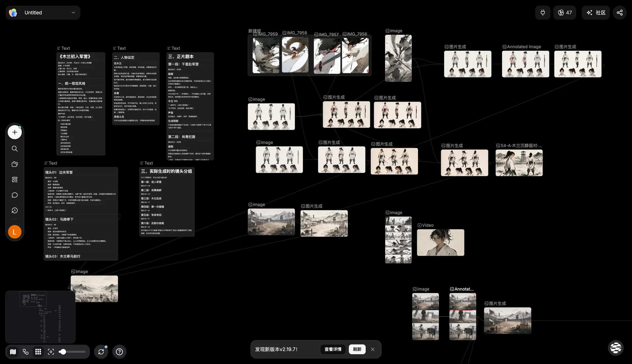Click the 刷新 refresh button
Image resolution: width=632 pixels, height=364 pixels.
357,349
